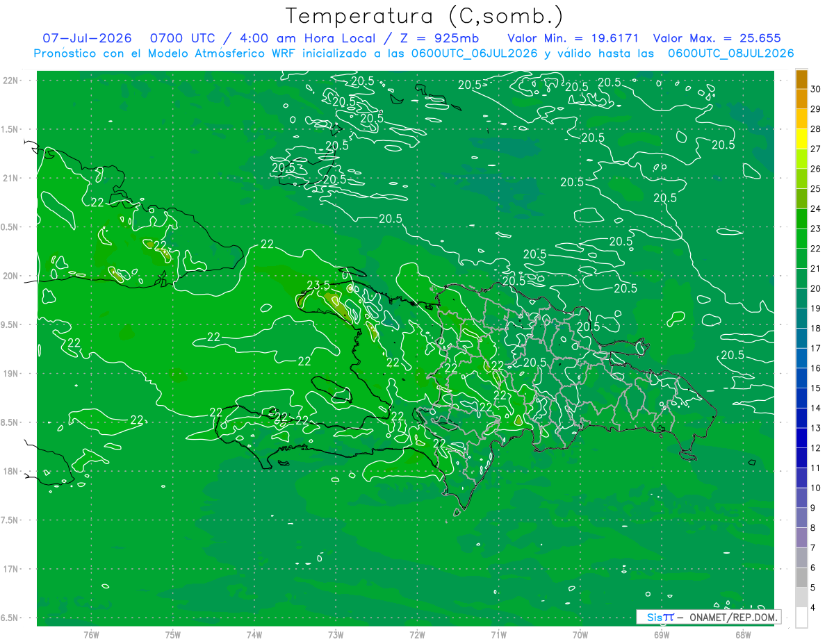Click the "71W" longitude axis label
The height and width of the screenshot is (644, 834).
click(498, 634)
